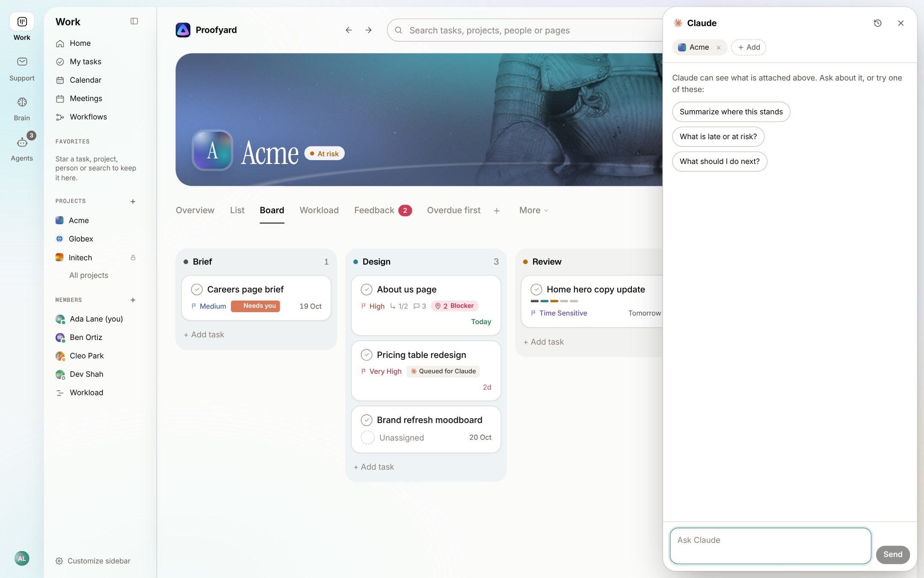The height and width of the screenshot is (578, 924).
Task: Click the Needs you tag
Action: (x=255, y=306)
